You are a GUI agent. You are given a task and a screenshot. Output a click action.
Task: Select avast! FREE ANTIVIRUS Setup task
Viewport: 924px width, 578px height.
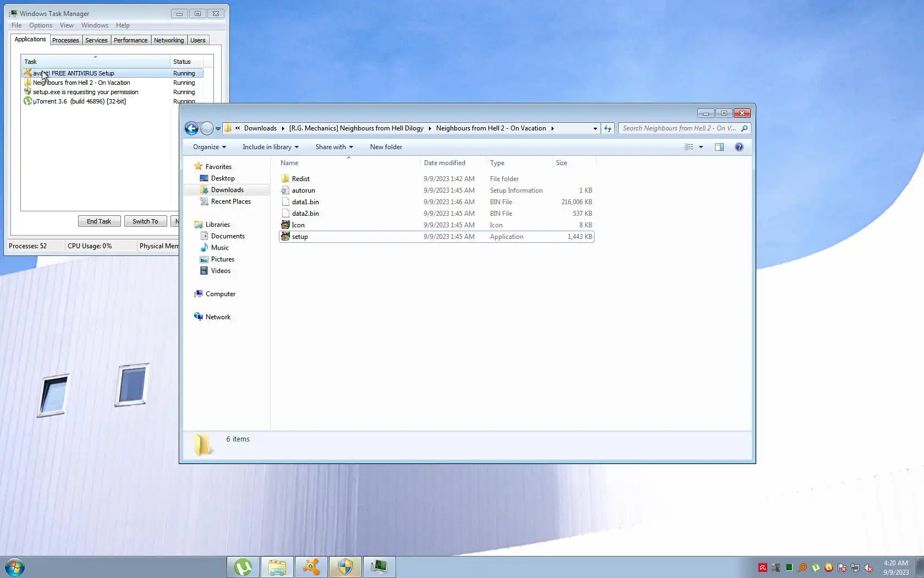click(112, 73)
